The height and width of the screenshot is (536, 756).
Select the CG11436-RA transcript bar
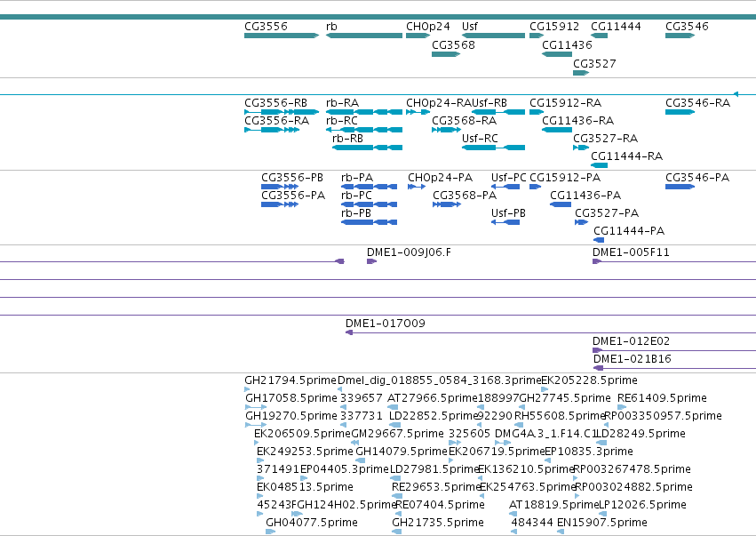click(x=557, y=130)
